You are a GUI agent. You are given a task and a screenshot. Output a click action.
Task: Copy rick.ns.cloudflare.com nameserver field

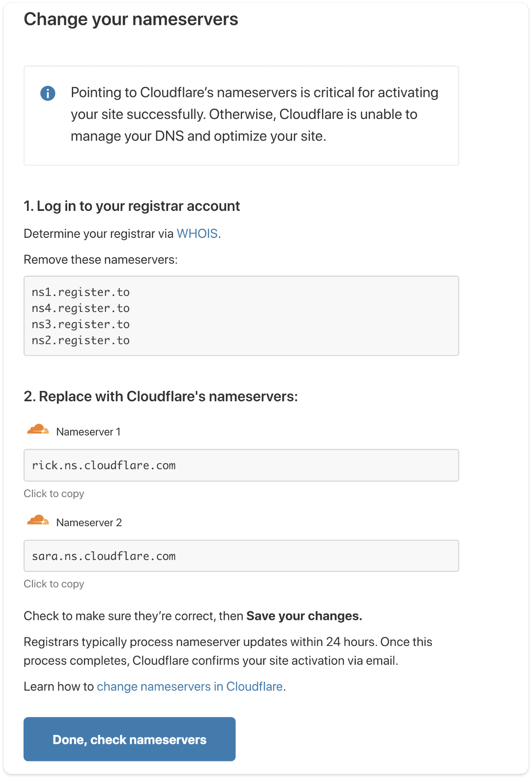[241, 465]
